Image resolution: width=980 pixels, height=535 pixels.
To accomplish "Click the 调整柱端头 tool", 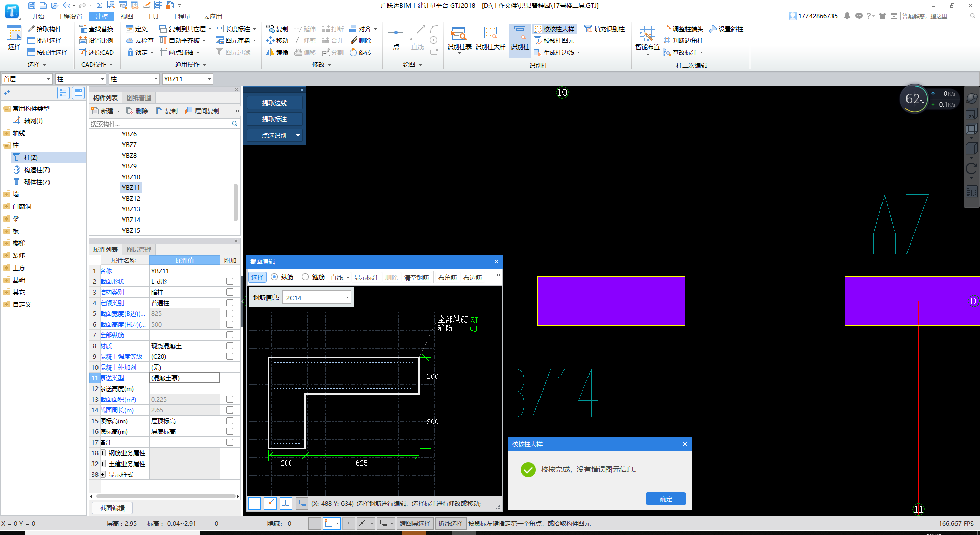I will (683, 29).
